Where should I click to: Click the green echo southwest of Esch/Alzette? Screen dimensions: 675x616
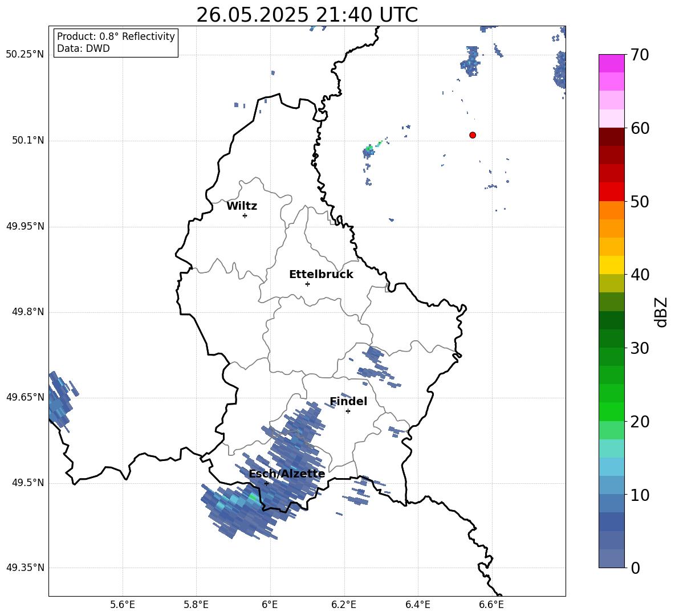[x=253, y=497]
